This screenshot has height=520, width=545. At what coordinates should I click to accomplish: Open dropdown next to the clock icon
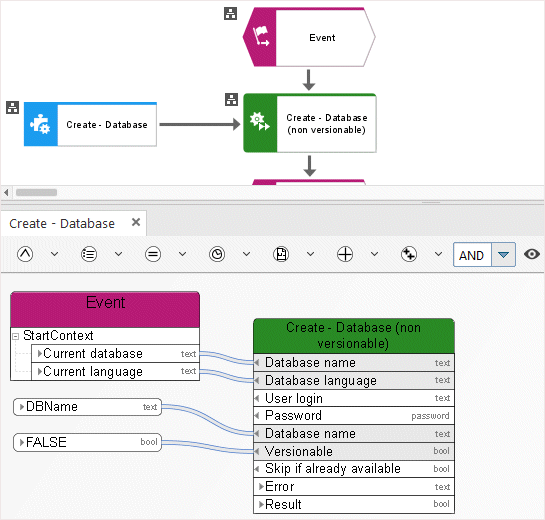click(x=246, y=254)
